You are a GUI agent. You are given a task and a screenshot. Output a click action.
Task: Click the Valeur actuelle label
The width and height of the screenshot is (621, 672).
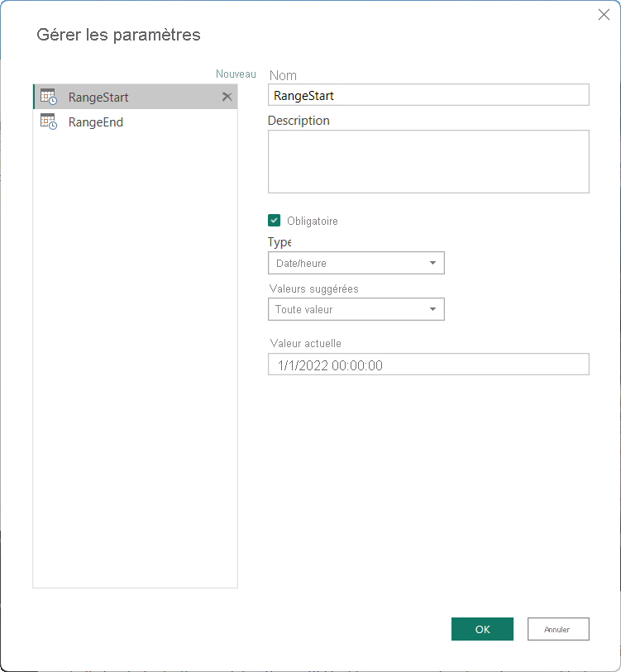tap(305, 343)
